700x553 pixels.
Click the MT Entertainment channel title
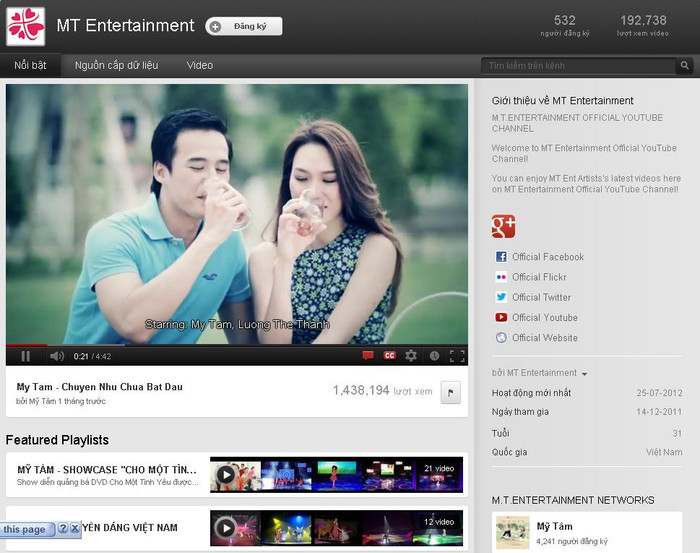pyautogui.click(x=125, y=25)
